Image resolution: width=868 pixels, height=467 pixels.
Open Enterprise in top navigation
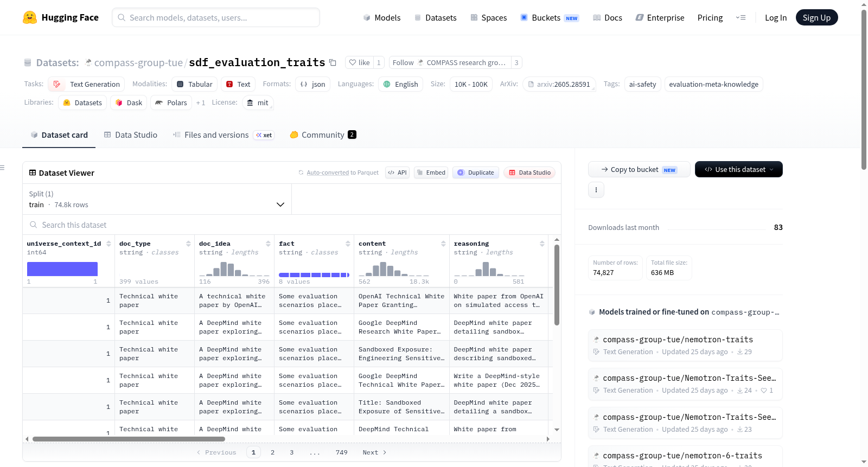pyautogui.click(x=660, y=17)
